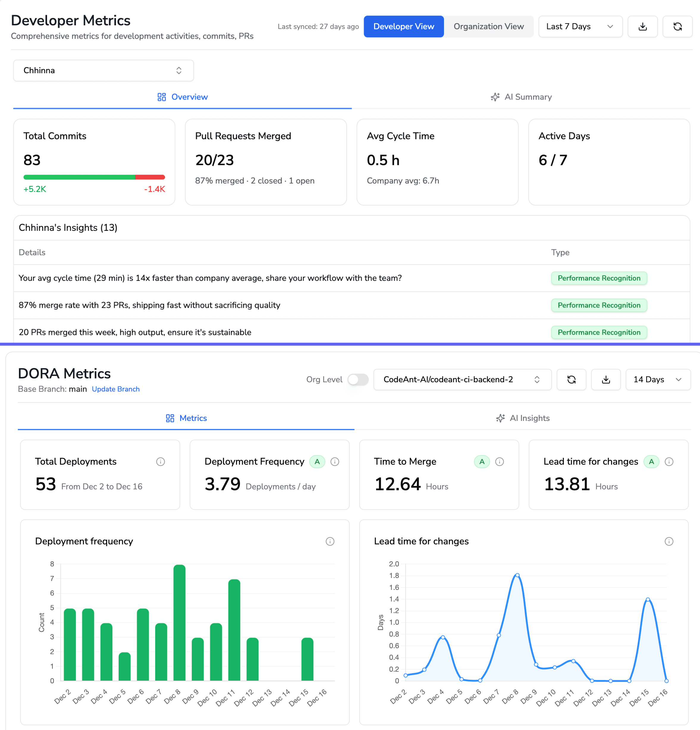Click the Time to Merge info icon
Image resolution: width=700 pixels, height=730 pixels.
499,461
